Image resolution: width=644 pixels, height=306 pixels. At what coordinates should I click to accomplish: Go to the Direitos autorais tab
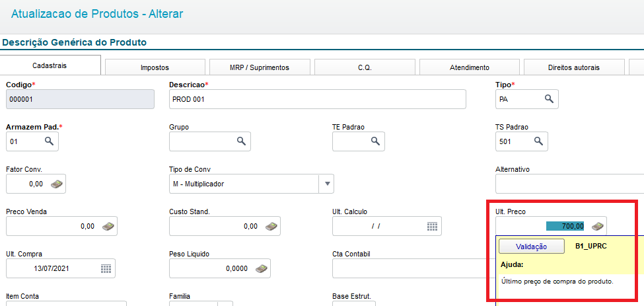[573, 67]
